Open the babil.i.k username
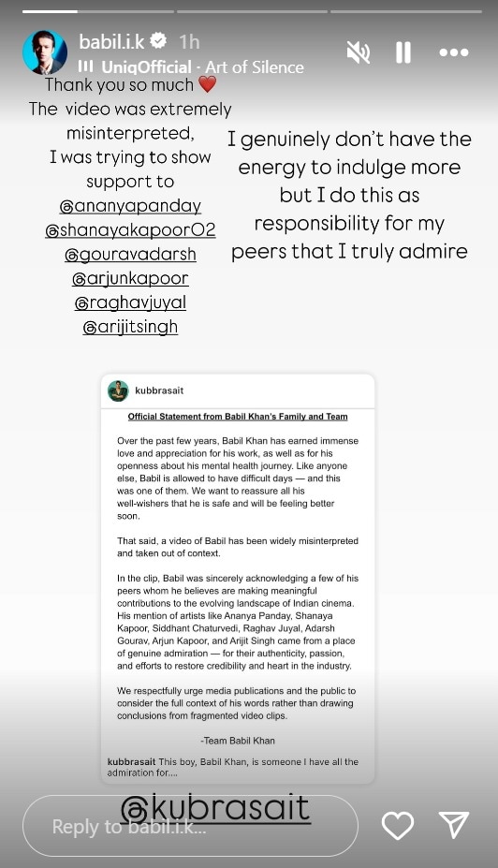The image size is (498, 868). [x=111, y=41]
